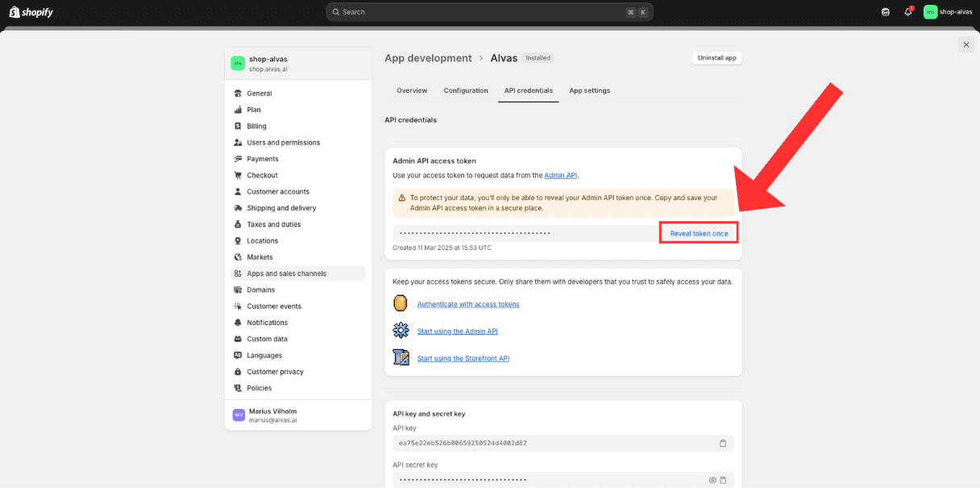
Task: Click the Customer events icon in the sidebar
Action: point(238,307)
